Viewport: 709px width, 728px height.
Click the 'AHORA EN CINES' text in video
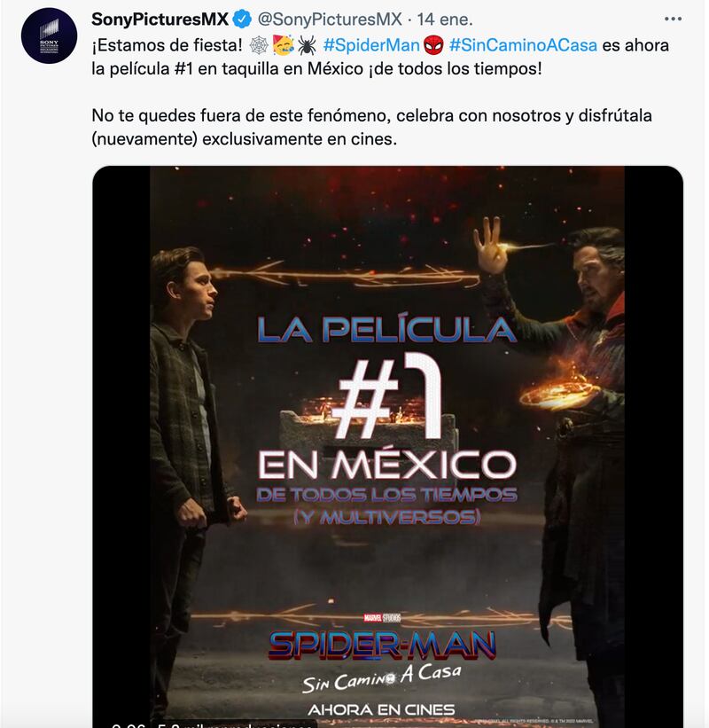tap(381, 710)
